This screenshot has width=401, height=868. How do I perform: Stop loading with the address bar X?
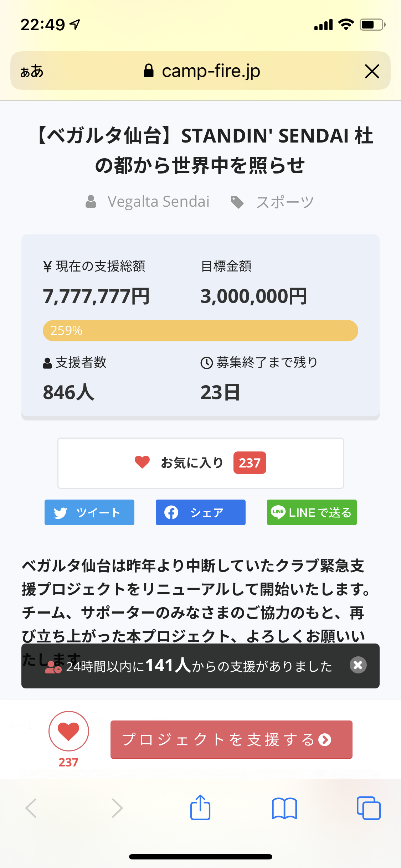(x=372, y=71)
